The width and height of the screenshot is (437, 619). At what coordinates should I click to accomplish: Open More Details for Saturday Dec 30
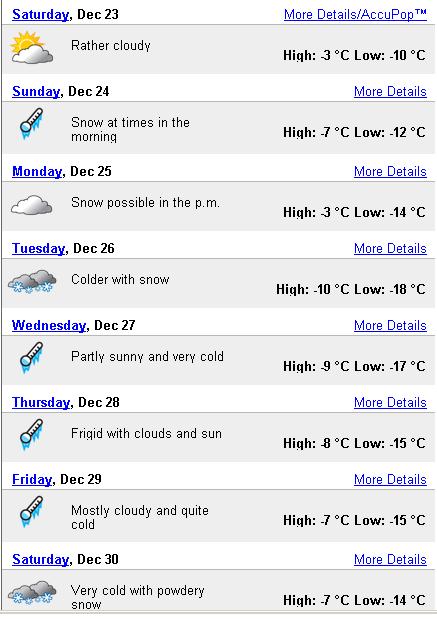pos(390,560)
